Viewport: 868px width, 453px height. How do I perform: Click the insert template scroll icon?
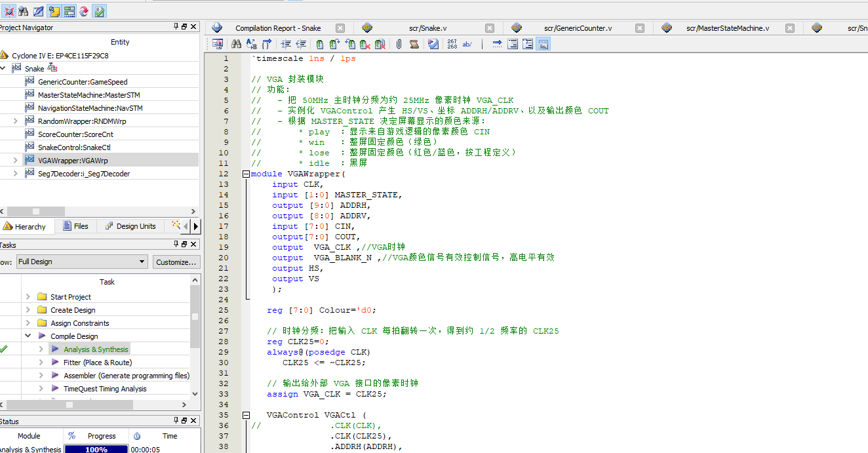tap(414, 44)
